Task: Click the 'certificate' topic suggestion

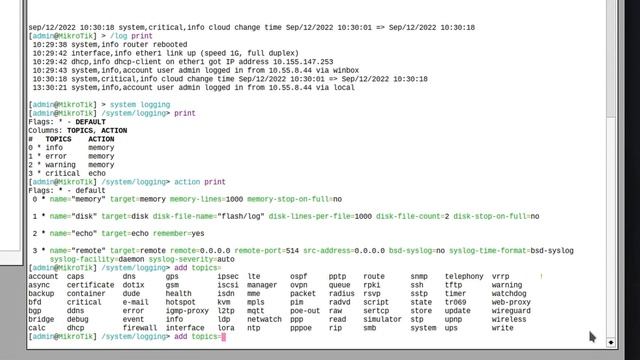Action: click(x=90, y=285)
